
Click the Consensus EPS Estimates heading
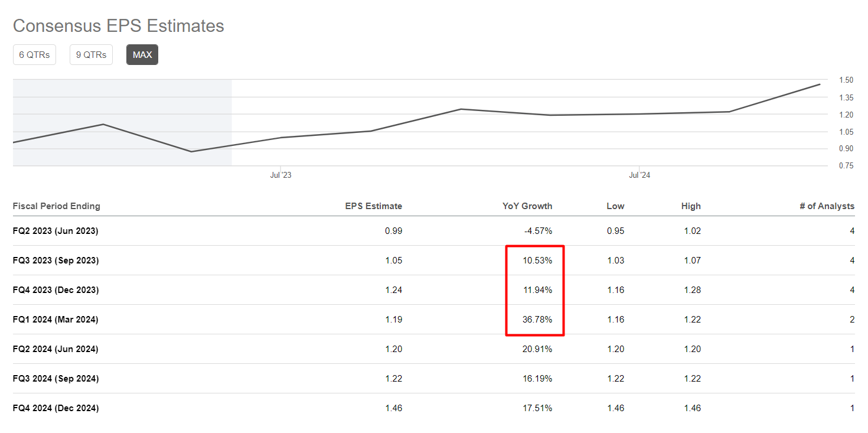tap(118, 25)
